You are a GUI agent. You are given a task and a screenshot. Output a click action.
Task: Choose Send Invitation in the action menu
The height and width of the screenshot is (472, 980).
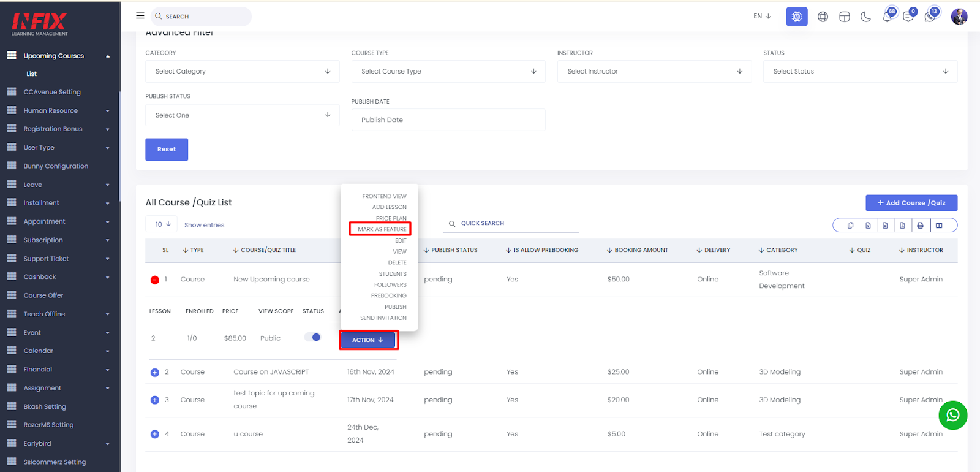point(383,318)
